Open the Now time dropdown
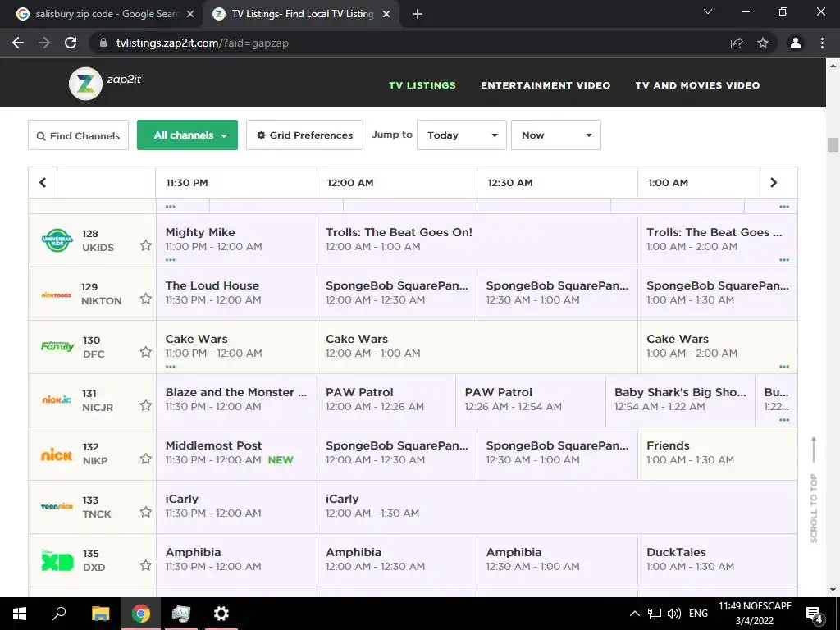 click(x=556, y=135)
